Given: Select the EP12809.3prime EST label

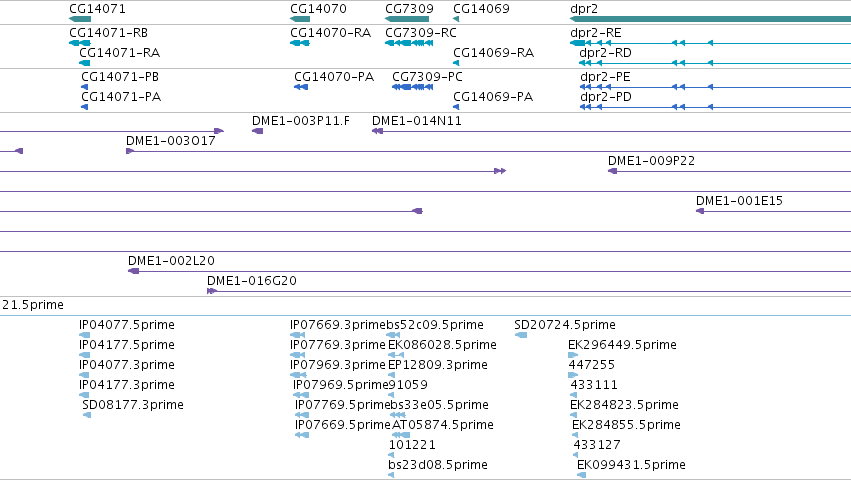Looking at the screenshot, I should 438,365.
